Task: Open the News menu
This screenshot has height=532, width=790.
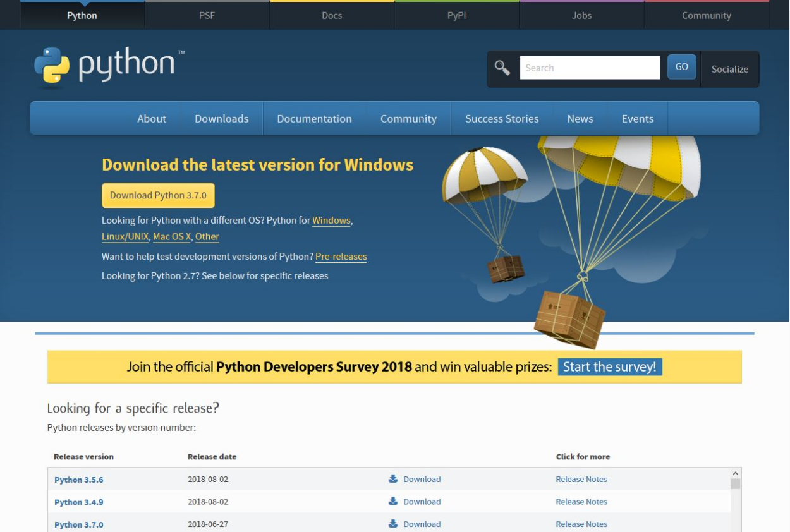Action: click(x=580, y=119)
